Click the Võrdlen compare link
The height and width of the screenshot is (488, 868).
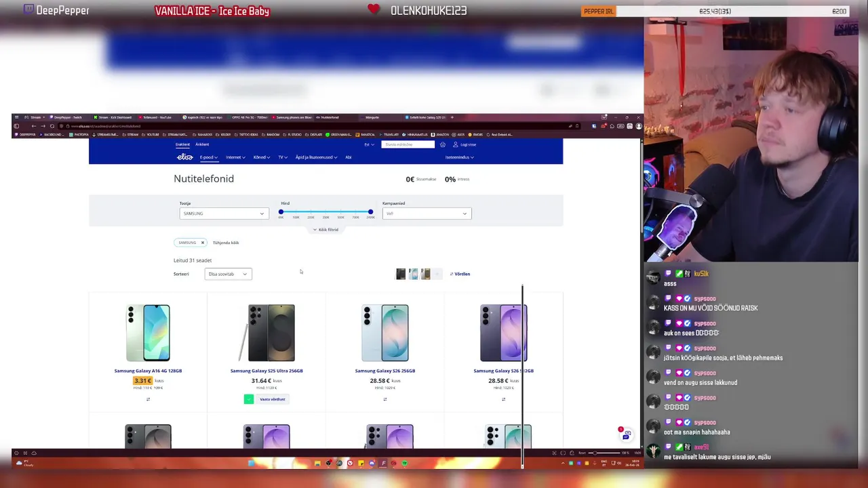(x=460, y=274)
